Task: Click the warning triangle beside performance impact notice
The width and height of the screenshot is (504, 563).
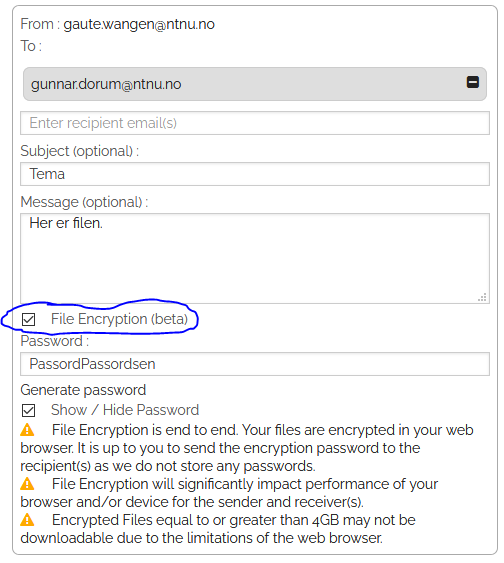Action: (27, 484)
